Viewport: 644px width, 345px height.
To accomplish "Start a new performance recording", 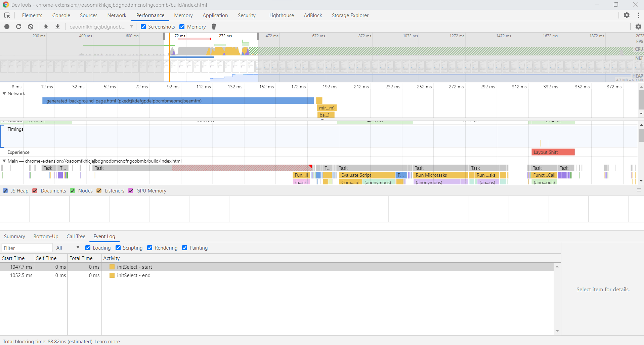I will pyautogui.click(x=7, y=27).
